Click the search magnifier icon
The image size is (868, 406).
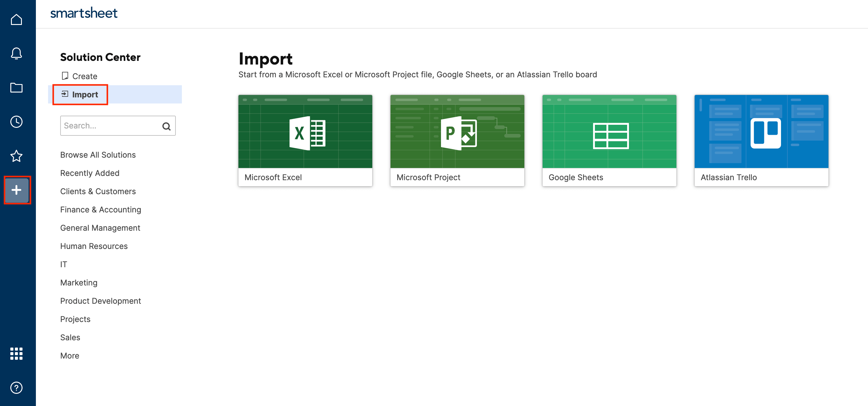pos(166,126)
